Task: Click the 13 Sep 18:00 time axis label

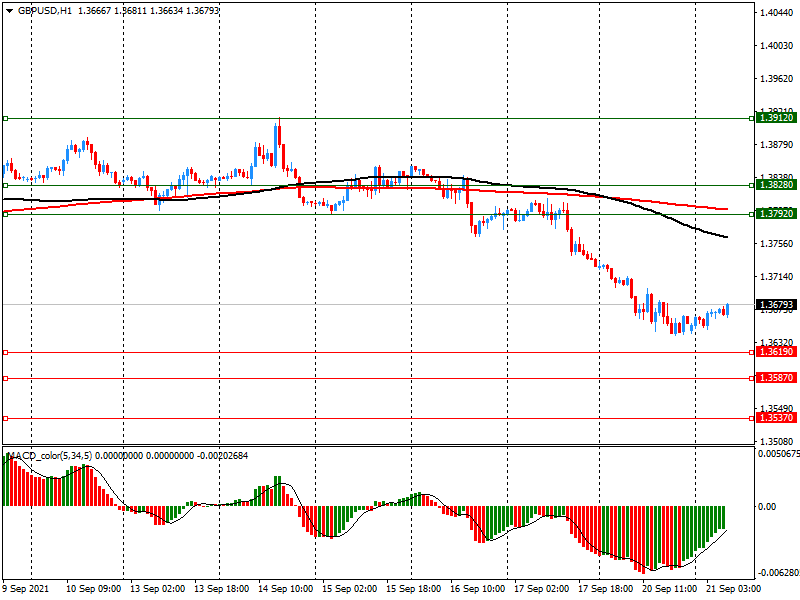Action: click(222, 589)
